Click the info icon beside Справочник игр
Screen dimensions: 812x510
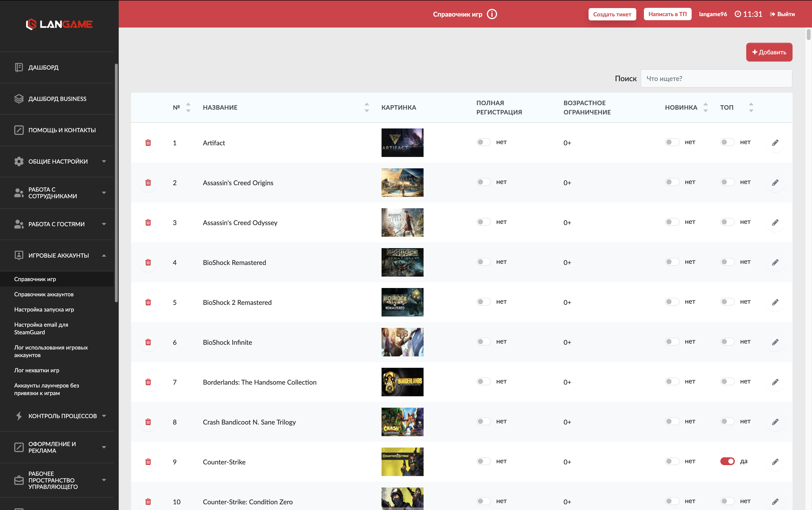(492, 14)
